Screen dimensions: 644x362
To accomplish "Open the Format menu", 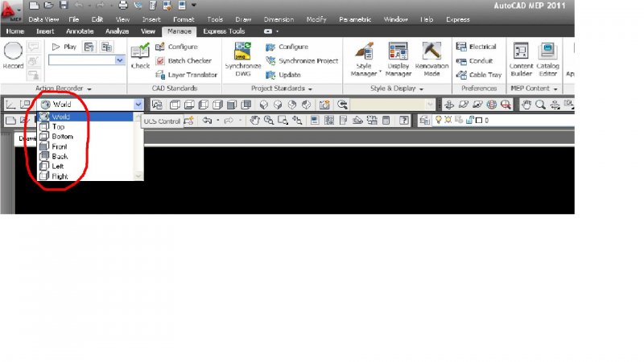I will pos(184,19).
